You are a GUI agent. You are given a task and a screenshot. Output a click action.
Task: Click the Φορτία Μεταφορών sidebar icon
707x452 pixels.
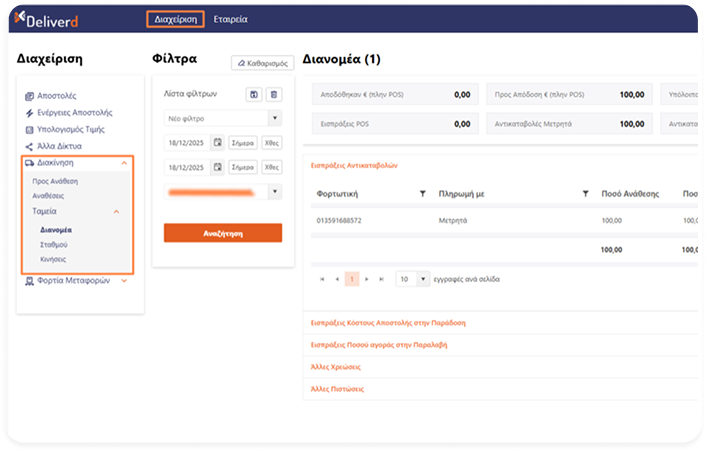pos(29,281)
